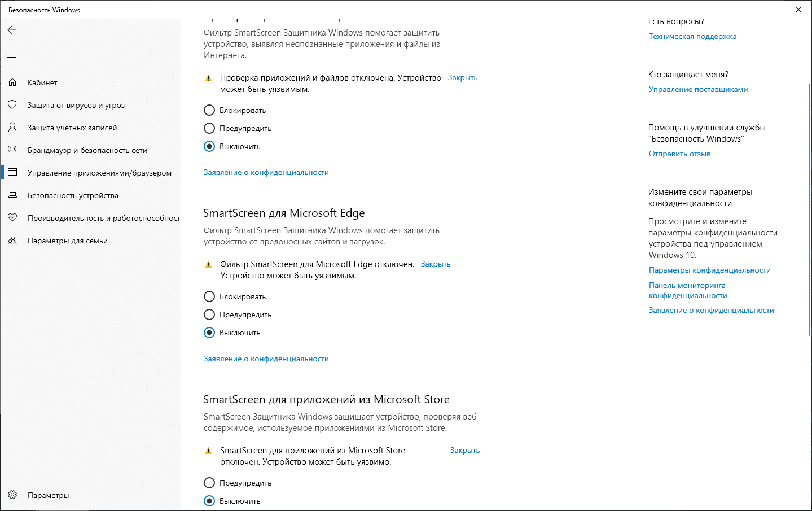
Task: Click the device security laptop icon
Action: click(x=12, y=195)
